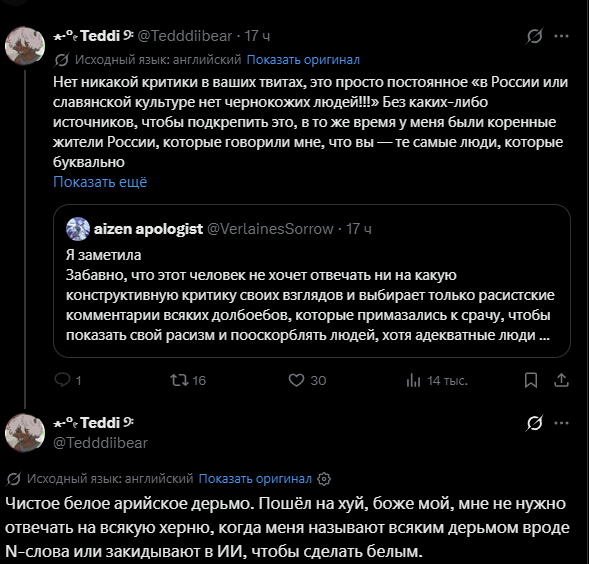This screenshot has height=564, width=589.
Task: Share the first tweet via share icon
Action: click(x=561, y=380)
